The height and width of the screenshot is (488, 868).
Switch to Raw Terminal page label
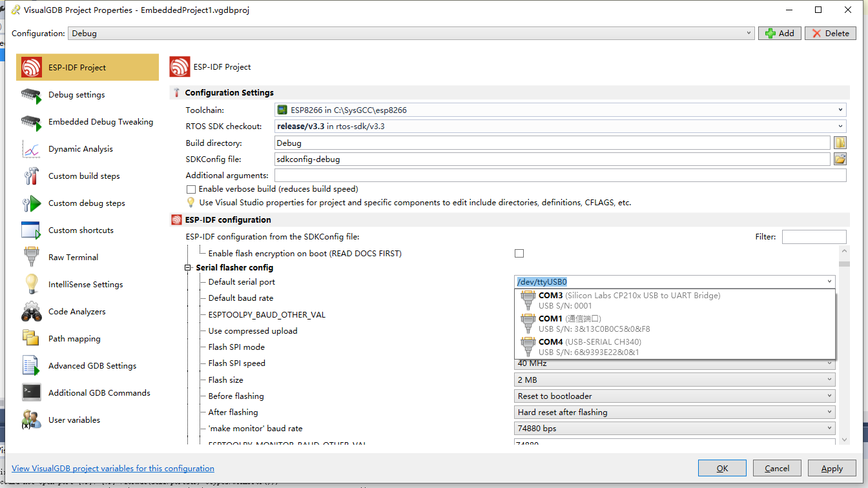point(73,258)
